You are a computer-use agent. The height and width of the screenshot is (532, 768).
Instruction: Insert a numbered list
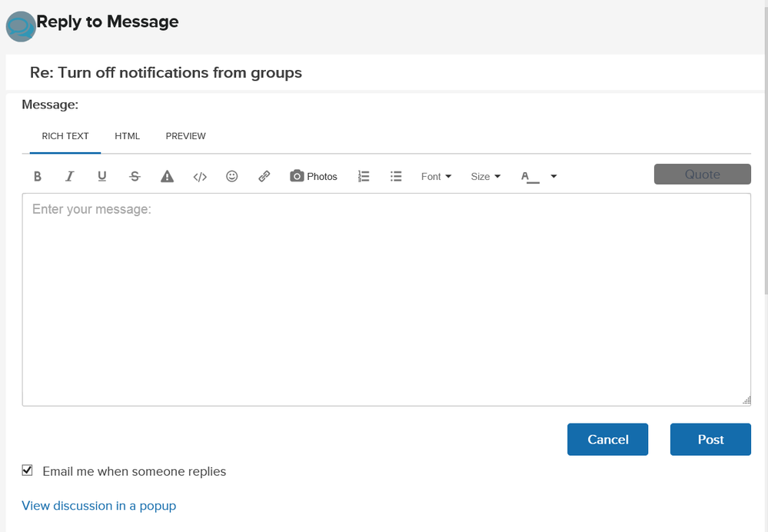pyautogui.click(x=364, y=176)
